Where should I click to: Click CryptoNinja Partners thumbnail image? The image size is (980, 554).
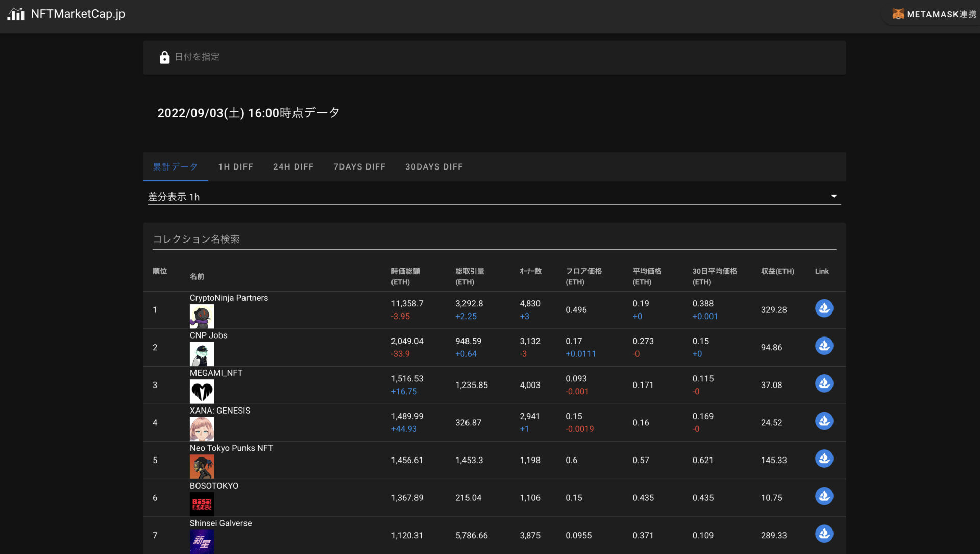pos(202,316)
